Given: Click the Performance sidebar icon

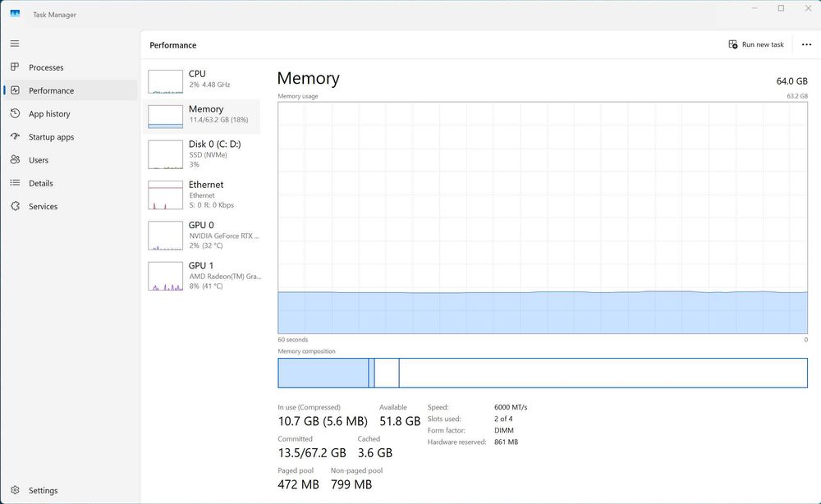Looking at the screenshot, I should pyautogui.click(x=15, y=90).
